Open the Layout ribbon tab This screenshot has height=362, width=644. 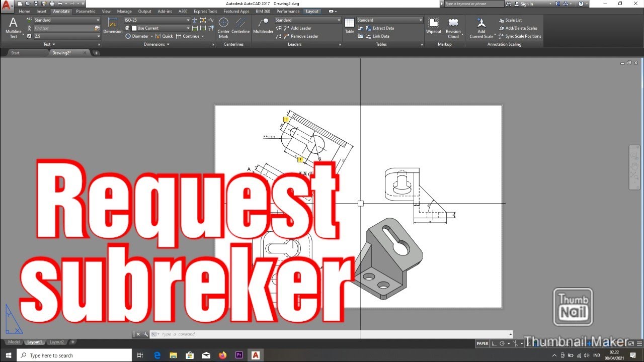(x=312, y=11)
